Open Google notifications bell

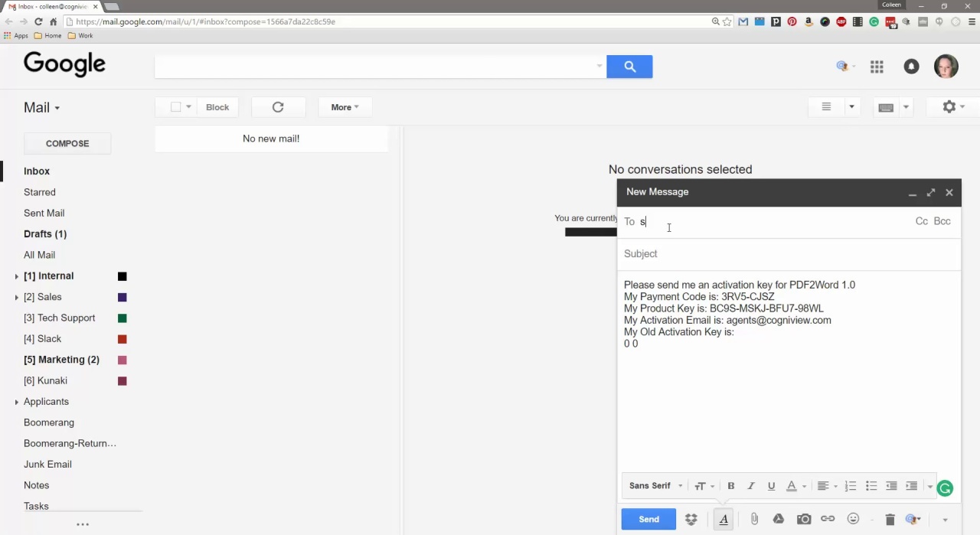click(x=911, y=67)
